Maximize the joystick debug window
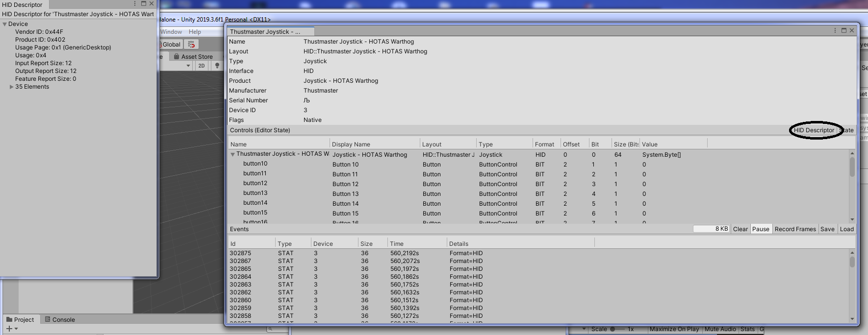The image size is (868, 335). 844,30
